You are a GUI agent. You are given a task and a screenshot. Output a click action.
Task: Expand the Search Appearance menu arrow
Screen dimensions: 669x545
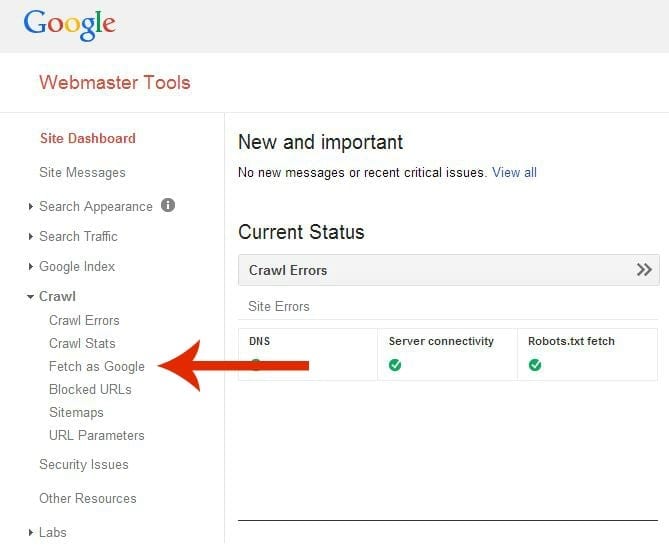tap(30, 207)
